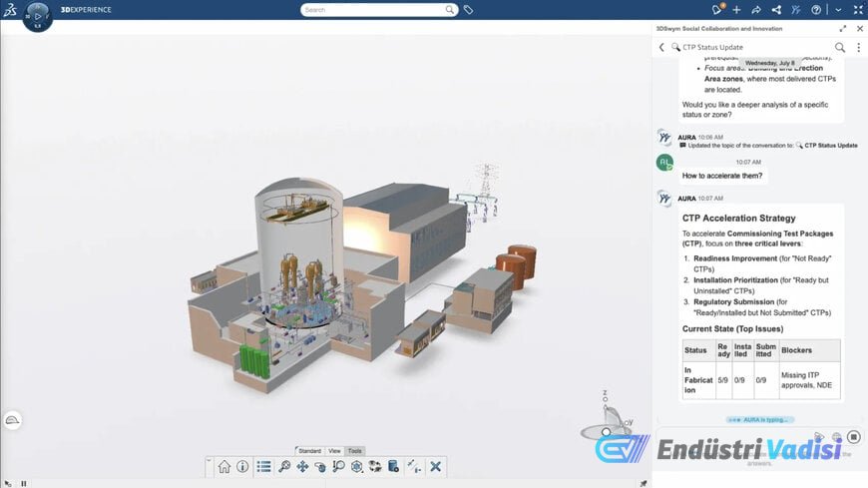This screenshot has height=488, width=868.
Task: Click the 'CTP Status Update' conversation title
Action: click(712, 47)
